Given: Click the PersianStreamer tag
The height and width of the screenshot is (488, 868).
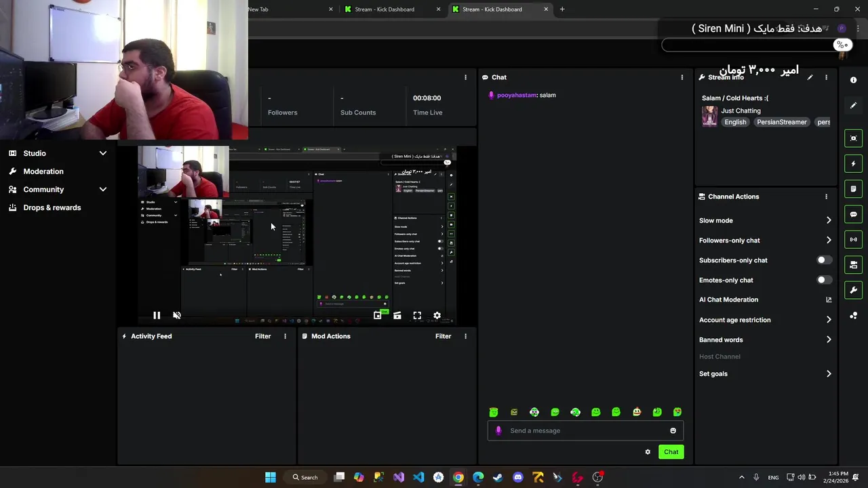Looking at the screenshot, I should 781,122.
